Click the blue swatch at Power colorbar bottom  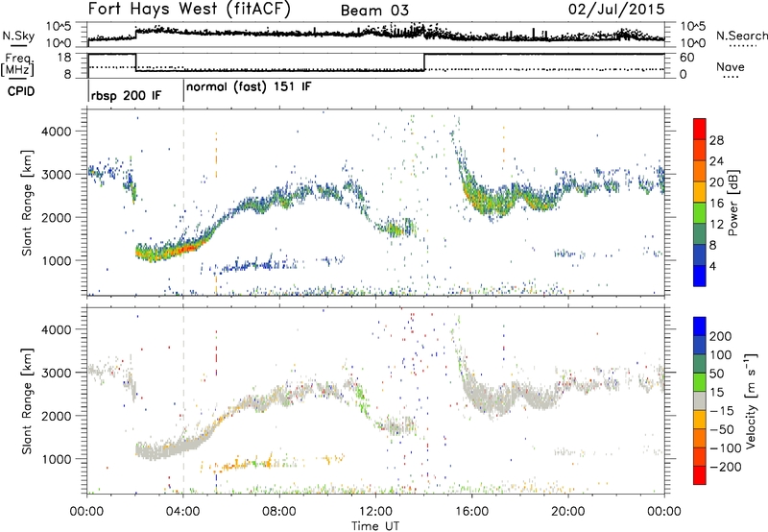(700, 276)
